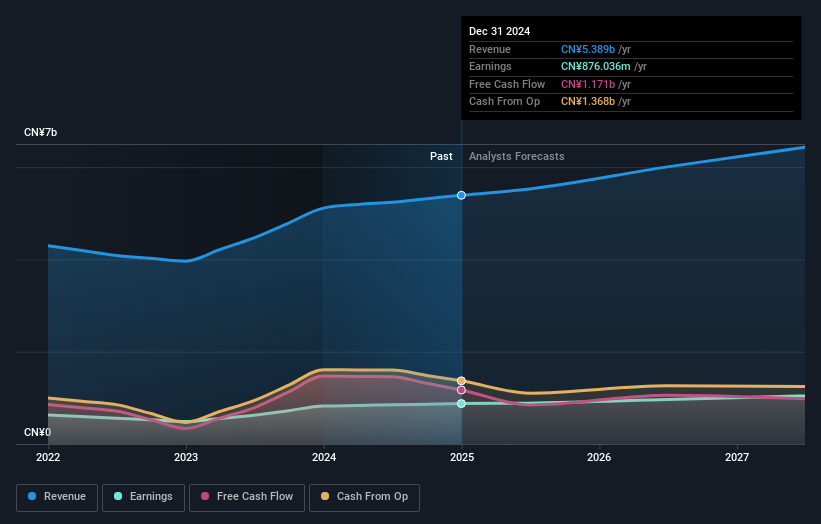Click the blue Revenue legend dot
This screenshot has width=821, height=524.
[x=32, y=496]
